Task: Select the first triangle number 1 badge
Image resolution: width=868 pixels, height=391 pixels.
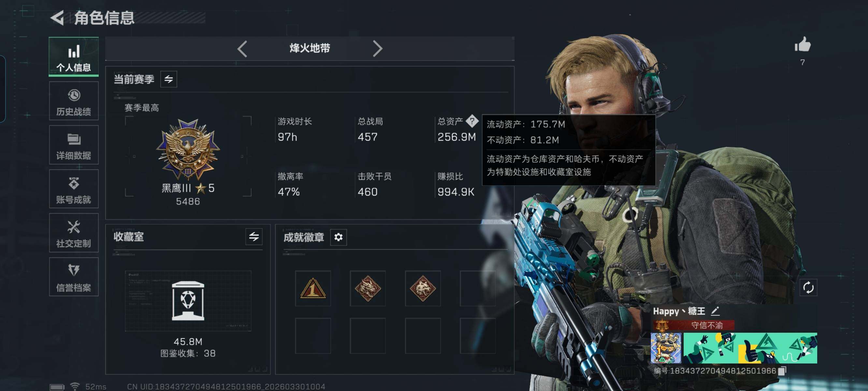Action: (313, 288)
